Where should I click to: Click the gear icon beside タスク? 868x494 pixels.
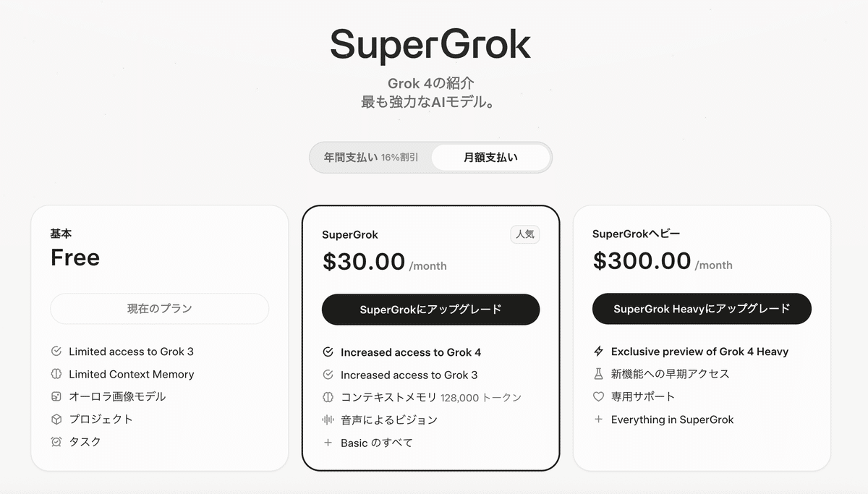56,441
